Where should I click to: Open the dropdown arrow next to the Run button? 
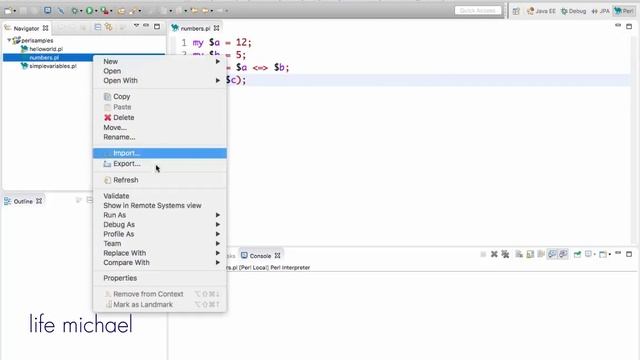[x=96, y=11]
